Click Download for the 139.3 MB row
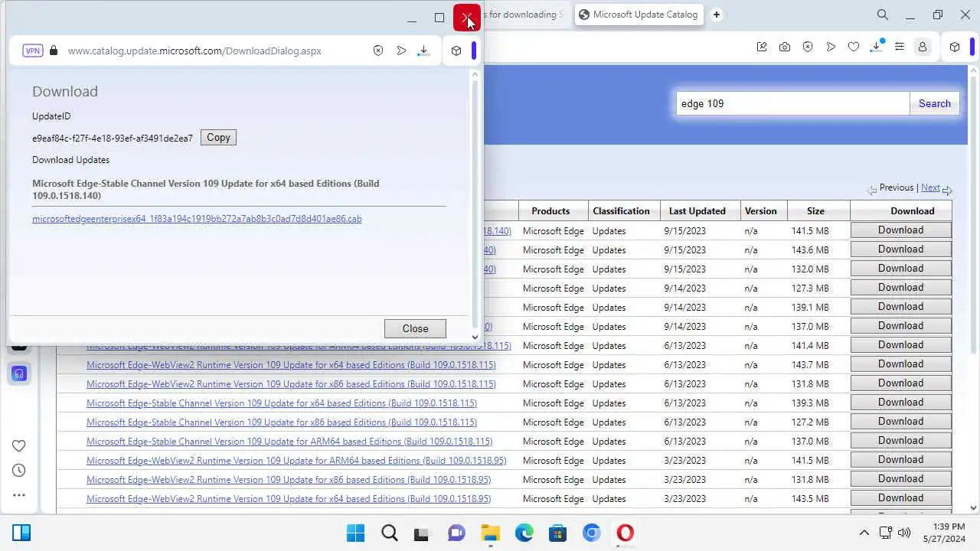This screenshot has height=551, width=980. pyautogui.click(x=900, y=403)
